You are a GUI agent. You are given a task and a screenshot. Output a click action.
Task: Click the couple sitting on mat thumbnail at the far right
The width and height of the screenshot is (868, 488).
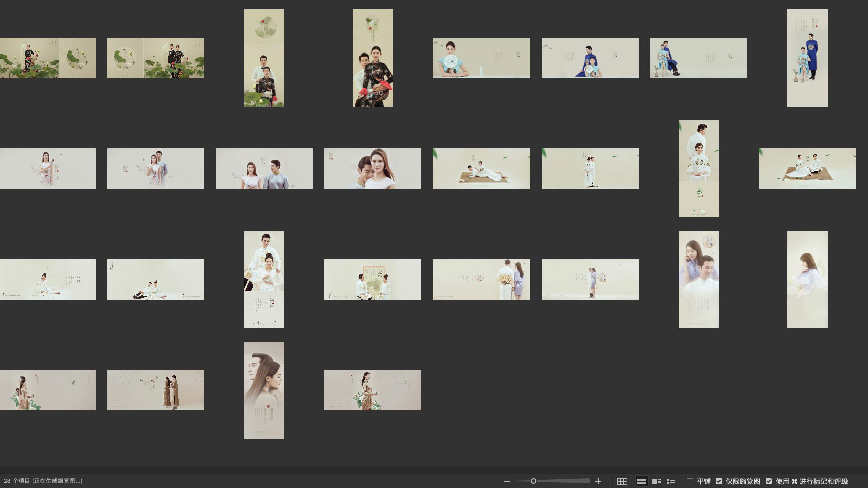point(807,168)
